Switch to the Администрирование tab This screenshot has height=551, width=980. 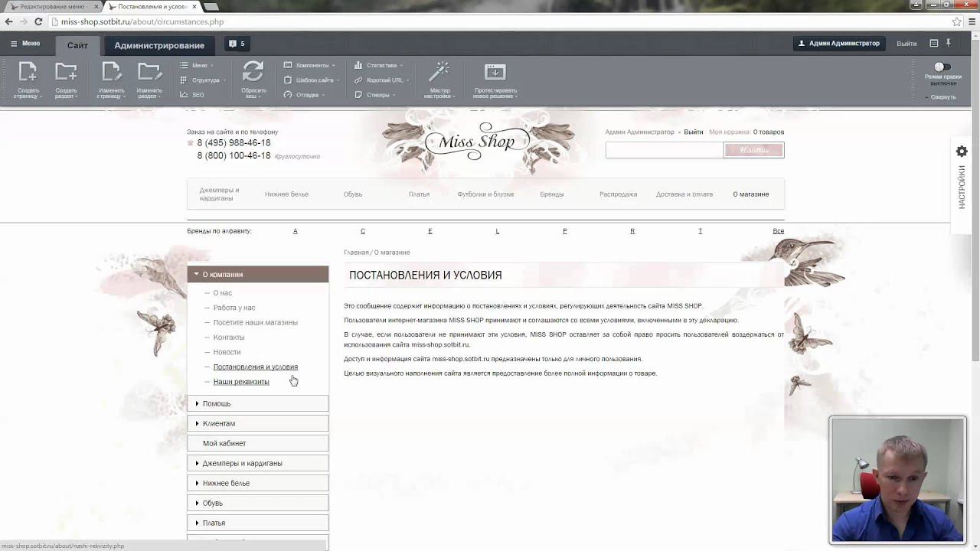159,45
